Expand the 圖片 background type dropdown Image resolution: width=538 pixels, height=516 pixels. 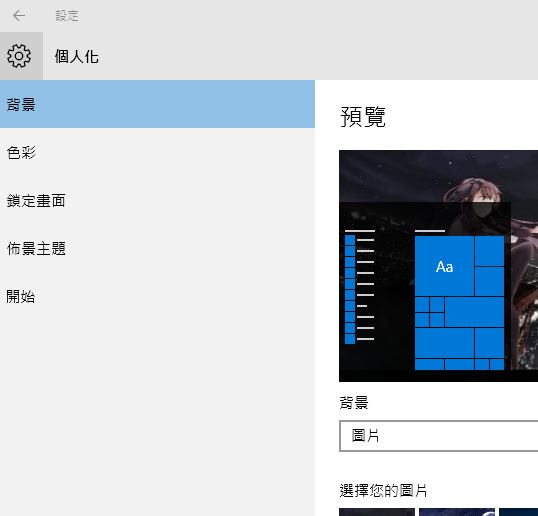coord(439,436)
